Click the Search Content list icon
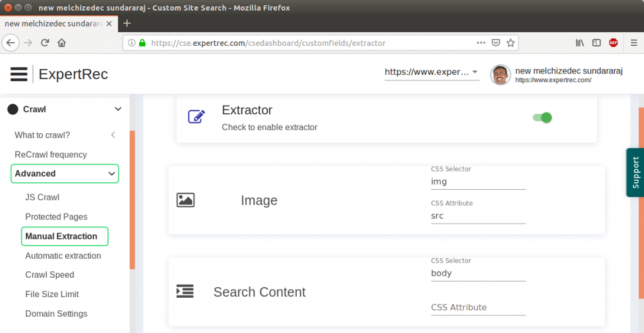644x333 pixels. click(185, 292)
